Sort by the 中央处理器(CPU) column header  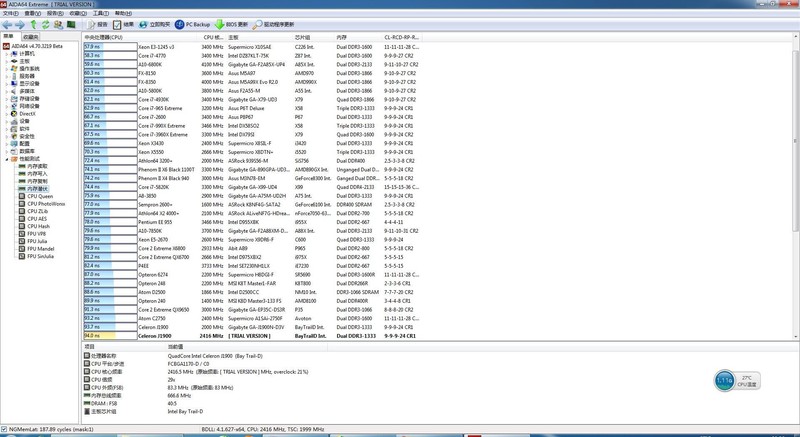click(140, 38)
